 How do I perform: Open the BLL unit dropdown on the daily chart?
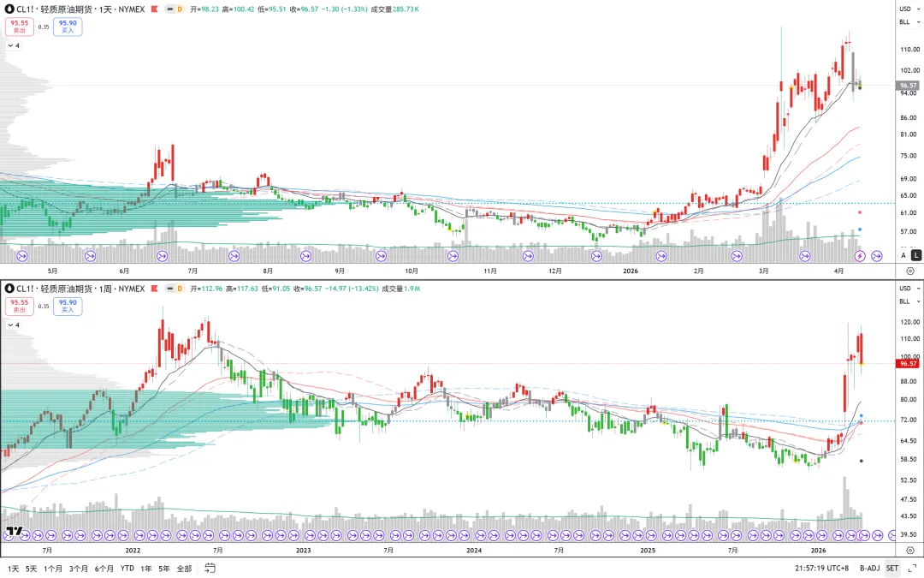click(909, 21)
